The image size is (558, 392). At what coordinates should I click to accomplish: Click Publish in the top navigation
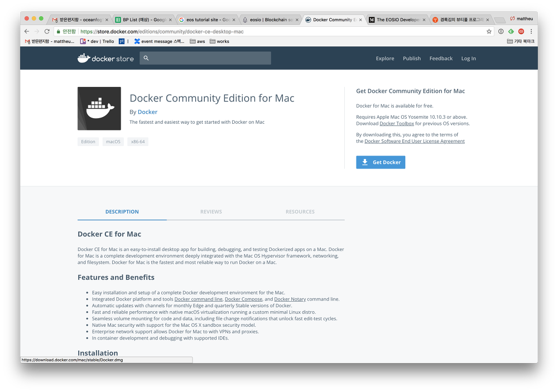pos(412,59)
